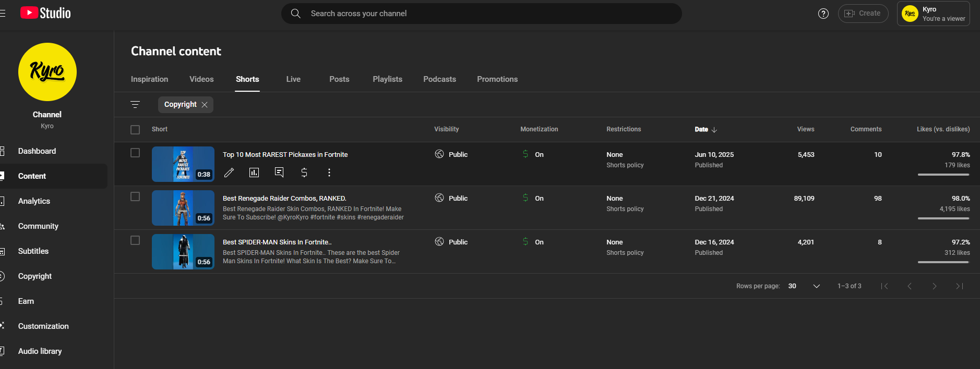Viewport: 980px width, 369px height.
Task: Click monetization dollar icon for Renegade Raider short
Action: pos(525,198)
